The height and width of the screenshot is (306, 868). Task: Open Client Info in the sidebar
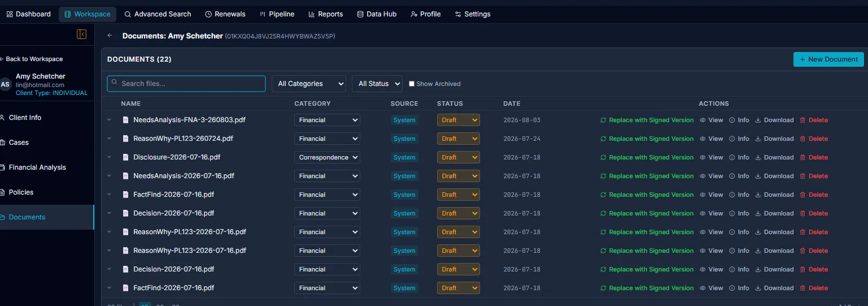[47, 118]
